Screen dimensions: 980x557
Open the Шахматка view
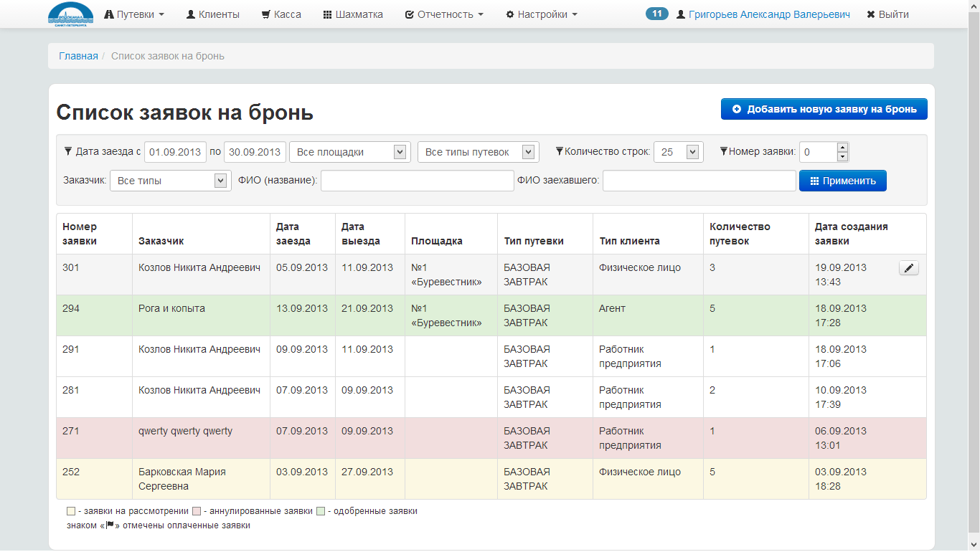(353, 14)
